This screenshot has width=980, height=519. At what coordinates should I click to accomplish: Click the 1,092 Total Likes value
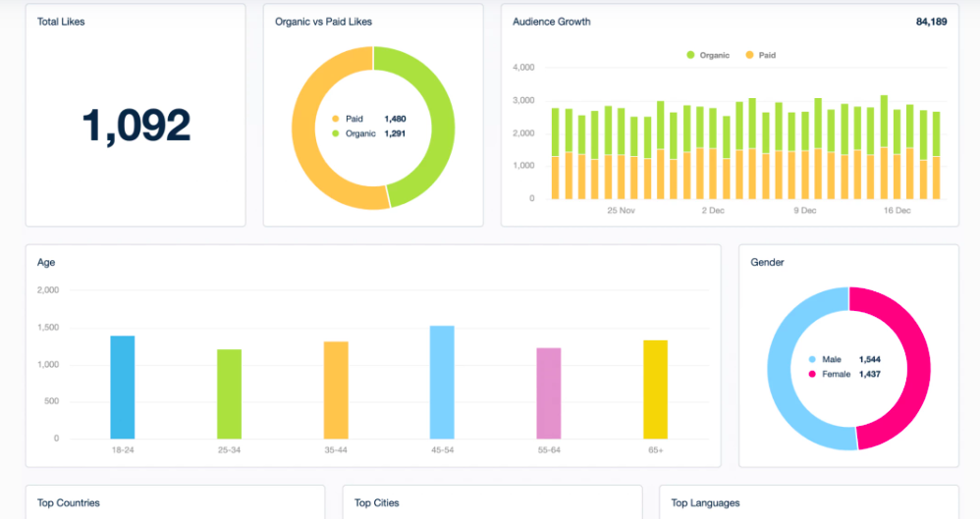[x=136, y=126]
